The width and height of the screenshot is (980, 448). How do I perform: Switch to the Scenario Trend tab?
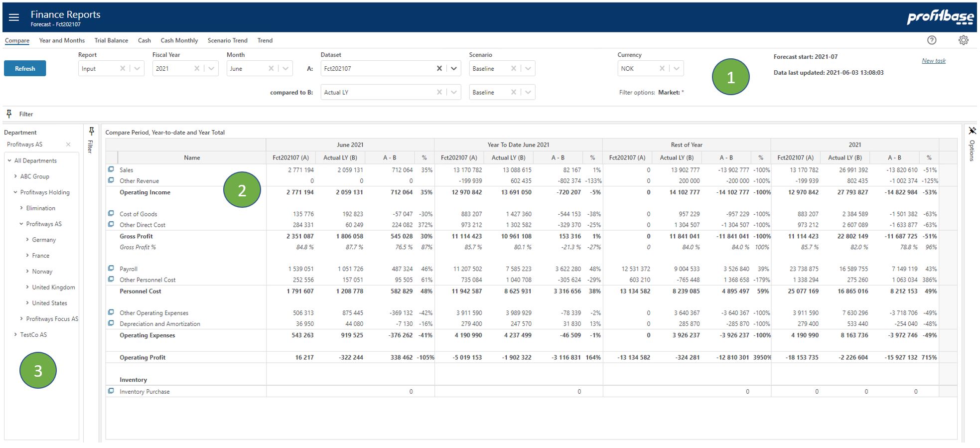pyautogui.click(x=227, y=40)
